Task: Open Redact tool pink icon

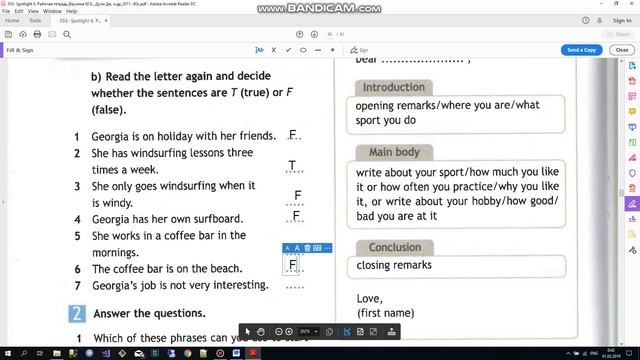Action: (632, 158)
